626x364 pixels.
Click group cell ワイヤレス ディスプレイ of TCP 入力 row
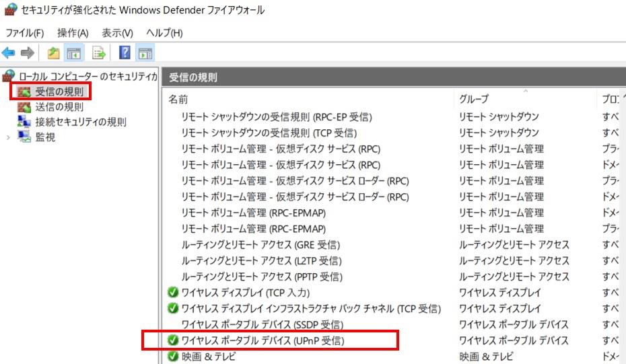point(500,293)
